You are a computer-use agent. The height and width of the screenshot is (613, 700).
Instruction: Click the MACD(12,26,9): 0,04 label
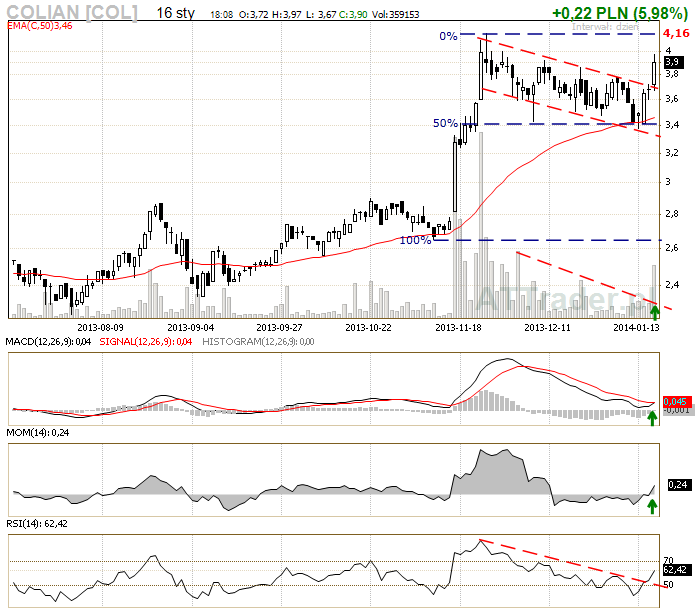48,342
